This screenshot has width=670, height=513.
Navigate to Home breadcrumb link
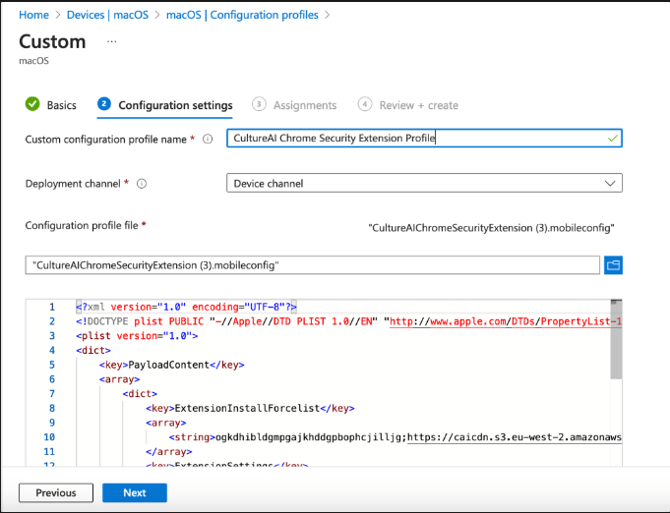coord(34,15)
